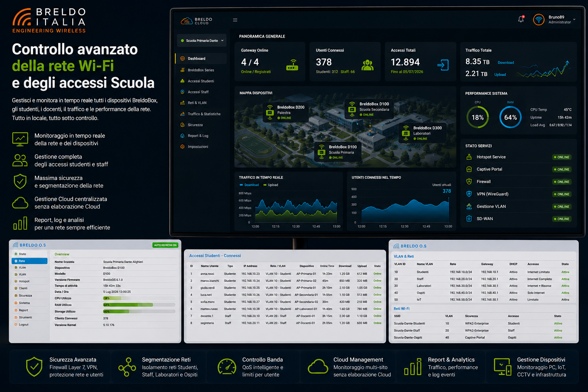Click the login icon in Accessi Totali card
This screenshot has height=392, width=588.
click(x=443, y=65)
